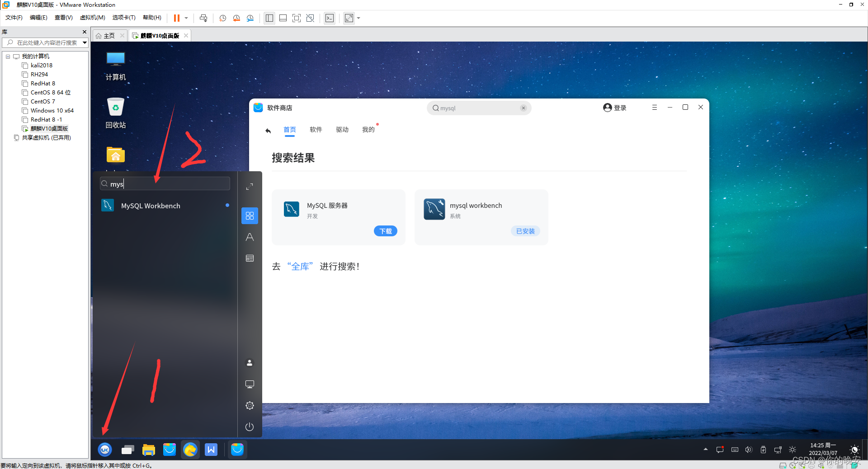Revert to snapshot toolbar icon
868x469 pixels.
(x=236, y=18)
